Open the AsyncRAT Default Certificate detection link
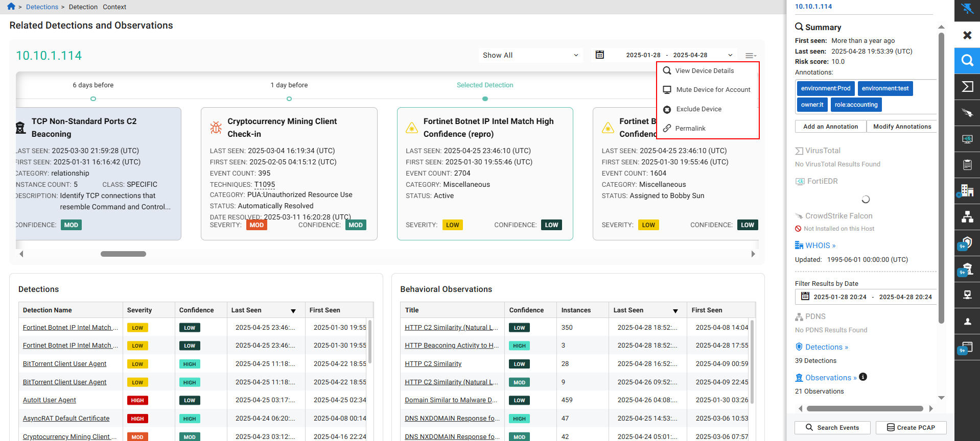The height and width of the screenshot is (441, 980). coord(66,419)
